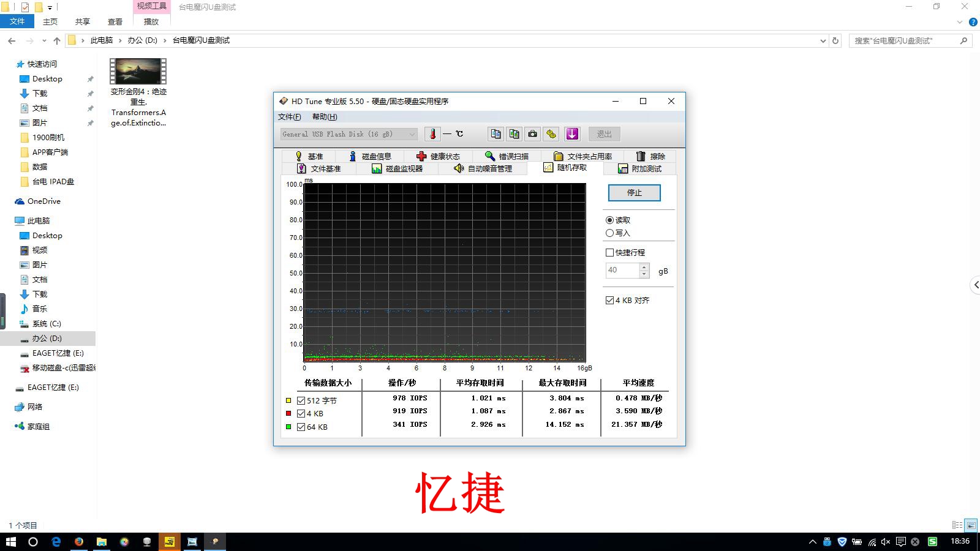Select 系统 (C:) drive in navigation pane
Image resolution: width=980 pixels, height=551 pixels.
46,323
